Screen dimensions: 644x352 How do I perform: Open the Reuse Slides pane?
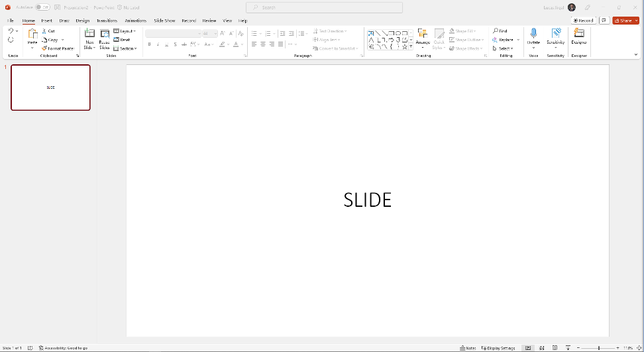coord(105,34)
